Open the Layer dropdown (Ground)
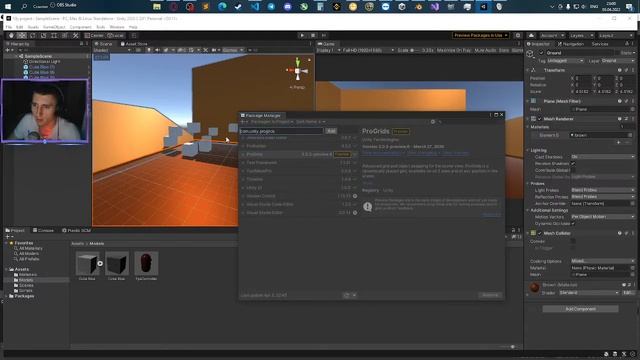640x360 pixels. coord(618,61)
